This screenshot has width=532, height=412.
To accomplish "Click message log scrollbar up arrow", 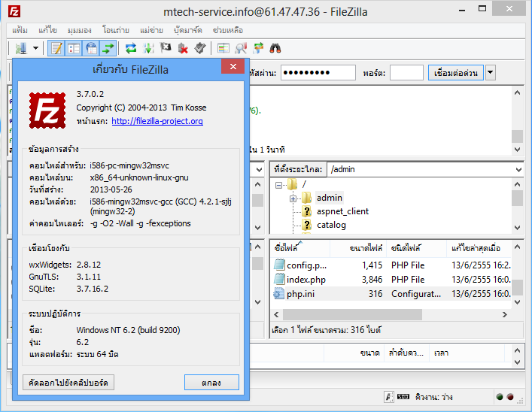I will pos(517,92).
